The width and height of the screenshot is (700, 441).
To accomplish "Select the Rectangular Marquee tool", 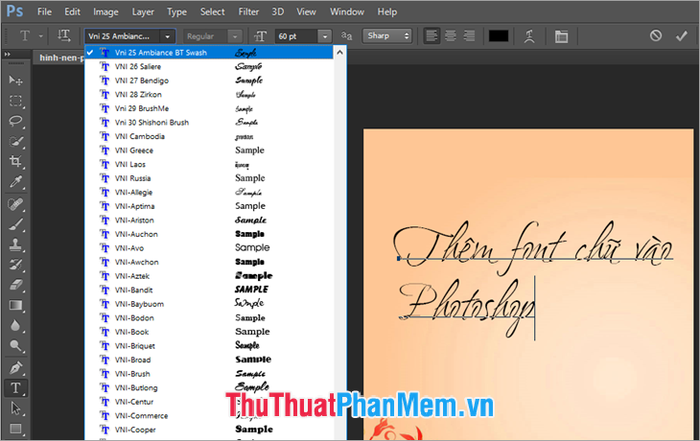I will point(16,101).
